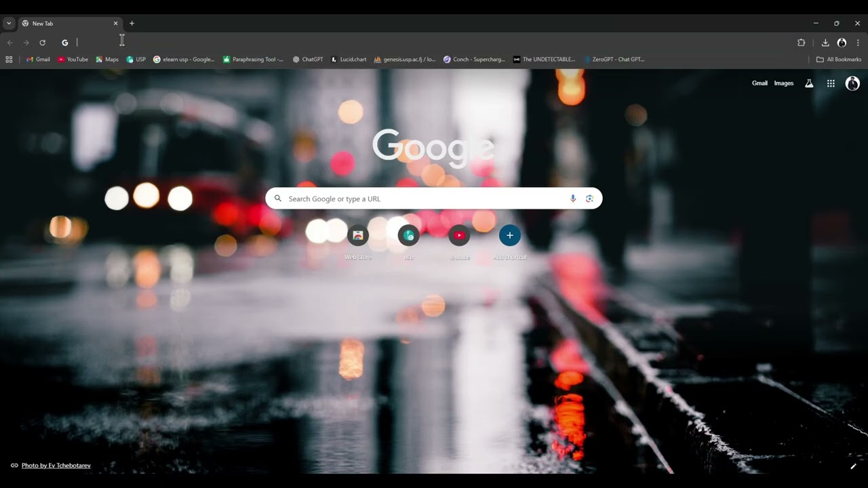Open the Conch bookmark
868x488 pixels.
click(x=474, y=60)
